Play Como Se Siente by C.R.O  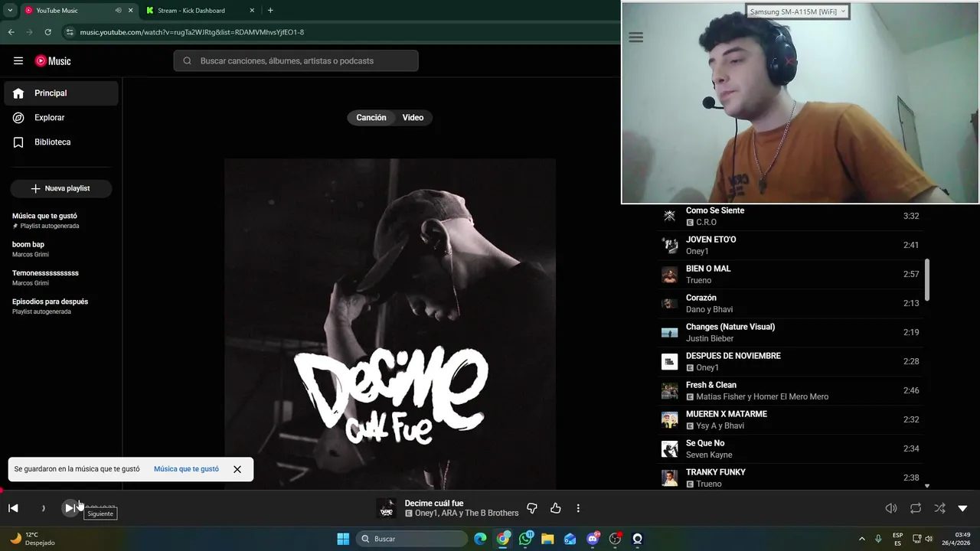point(791,217)
